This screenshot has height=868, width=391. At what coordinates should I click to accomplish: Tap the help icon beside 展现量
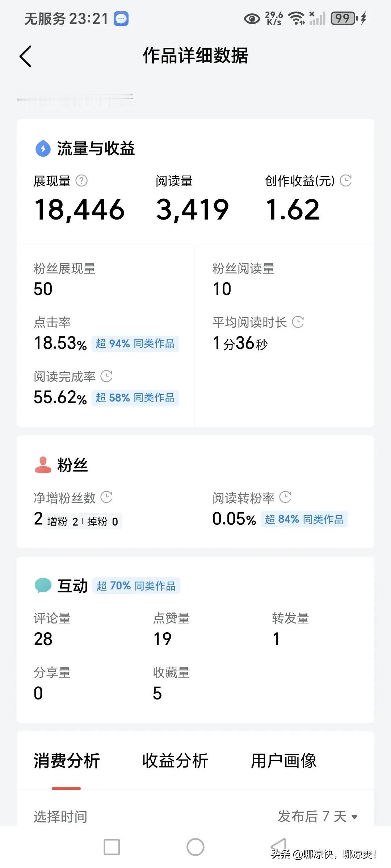[81, 180]
